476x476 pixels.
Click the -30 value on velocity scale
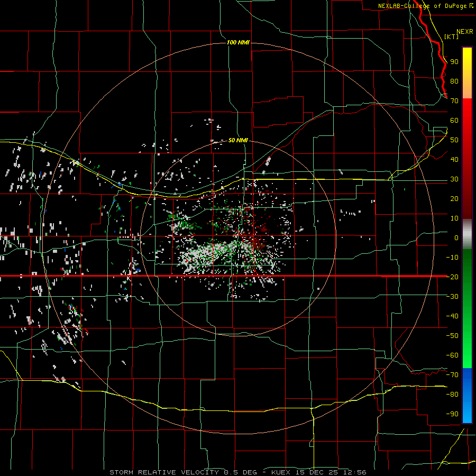(452, 297)
